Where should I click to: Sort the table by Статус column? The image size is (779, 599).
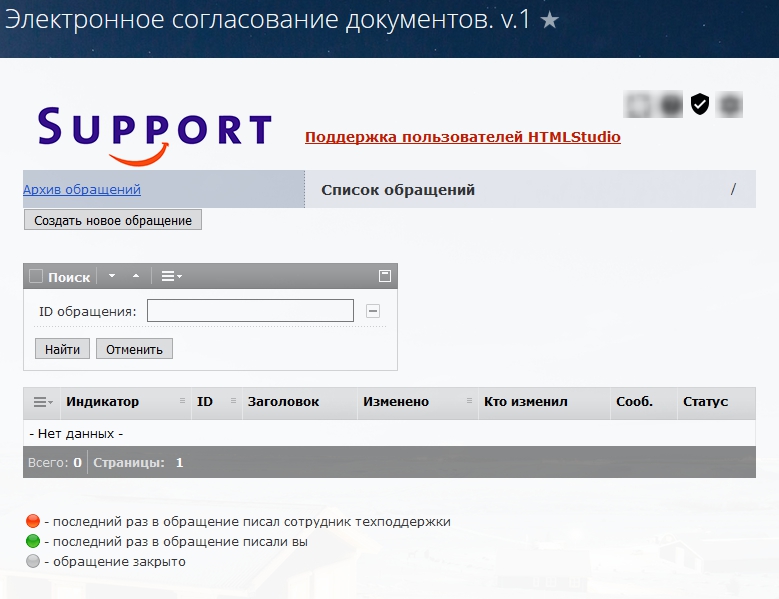pos(705,402)
